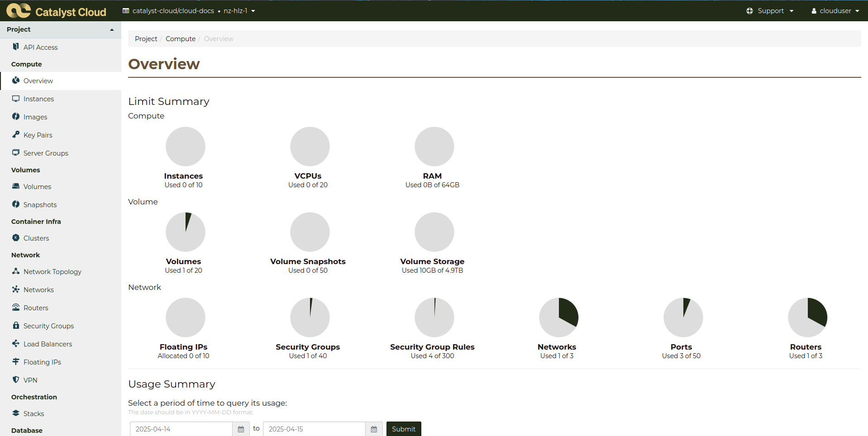Open the start date calendar picker
Viewport: 868px width, 436px height.
pos(241,429)
